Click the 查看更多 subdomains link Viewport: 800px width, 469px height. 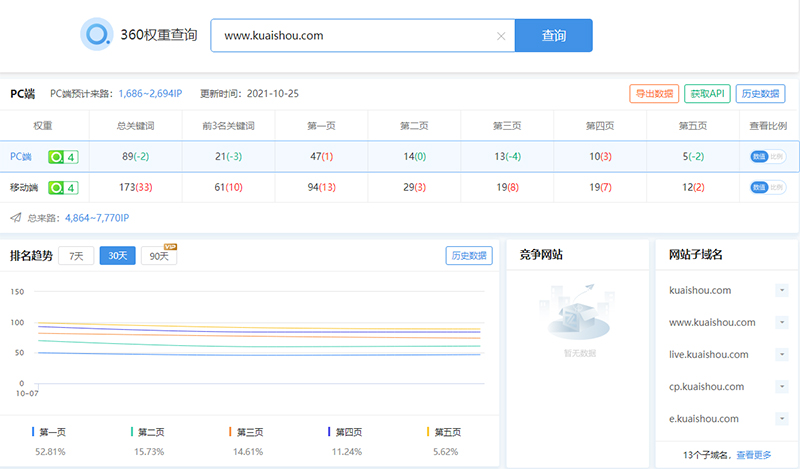click(x=754, y=455)
